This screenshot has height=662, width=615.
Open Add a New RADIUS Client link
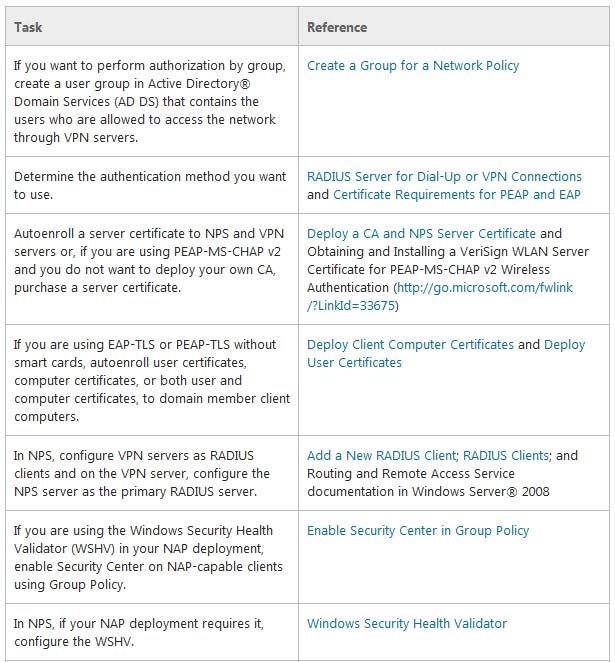click(x=381, y=456)
